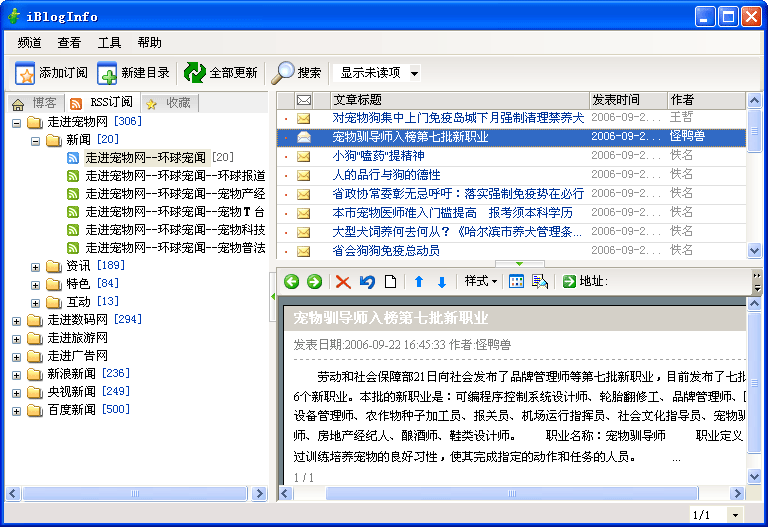The width and height of the screenshot is (768, 527).
Task: Go to previous article with blue up arrow
Action: pyautogui.click(x=419, y=282)
